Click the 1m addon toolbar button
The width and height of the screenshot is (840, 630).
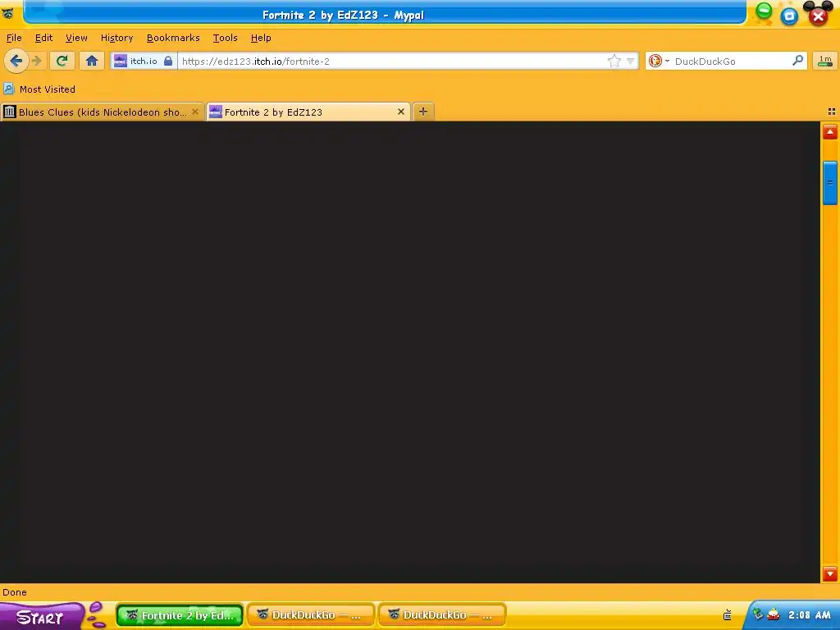(x=825, y=61)
